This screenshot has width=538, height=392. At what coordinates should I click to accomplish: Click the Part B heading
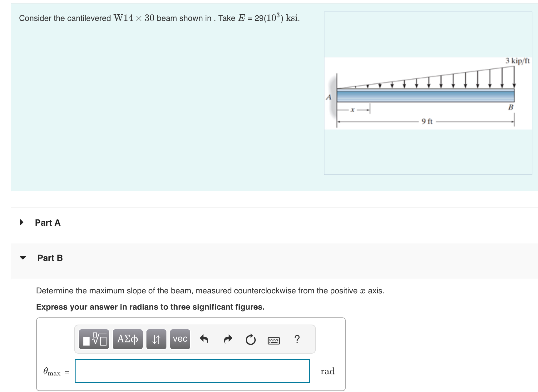coord(50,258)
